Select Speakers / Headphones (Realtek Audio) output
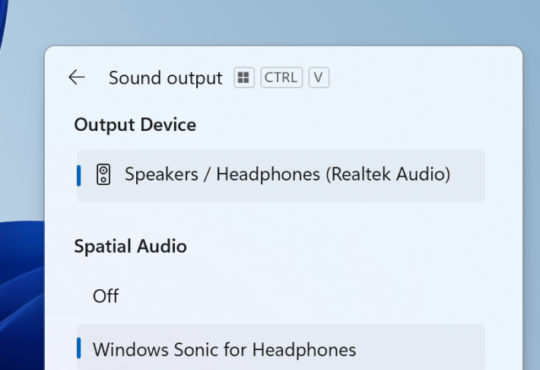The height and width of the screenshot is (370, 540). (x=281, y=175)
